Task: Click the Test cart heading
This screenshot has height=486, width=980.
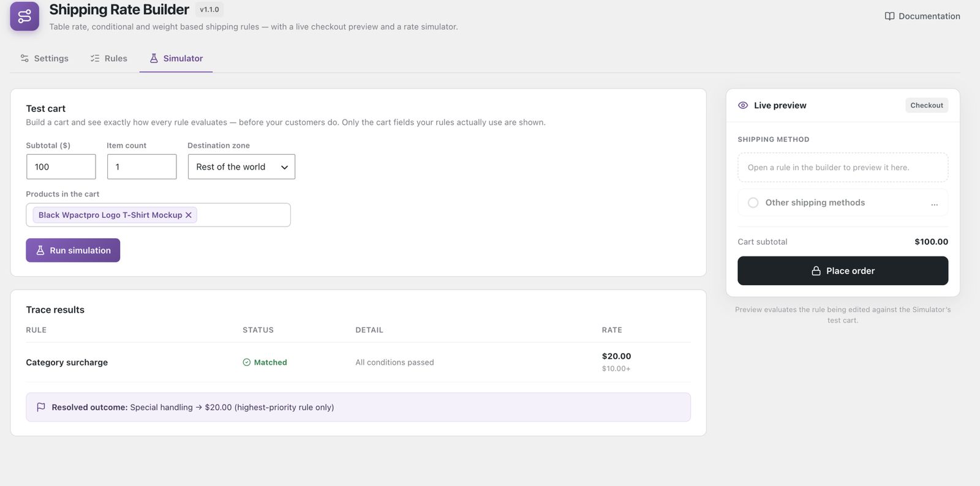Action: pyautogui.click(x=45, y=108)
